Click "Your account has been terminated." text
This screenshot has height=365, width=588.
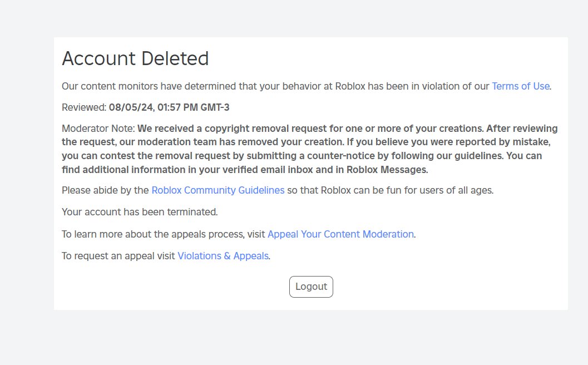(140, 212)
